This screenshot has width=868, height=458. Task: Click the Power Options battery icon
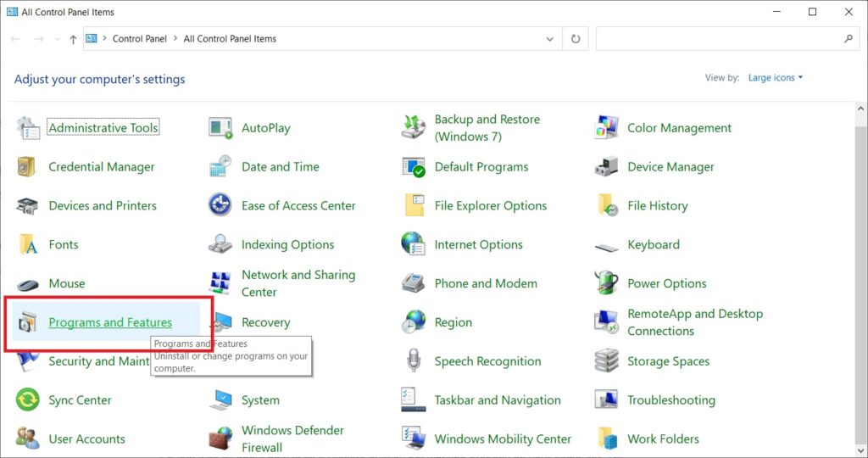[x=606, y=283]
